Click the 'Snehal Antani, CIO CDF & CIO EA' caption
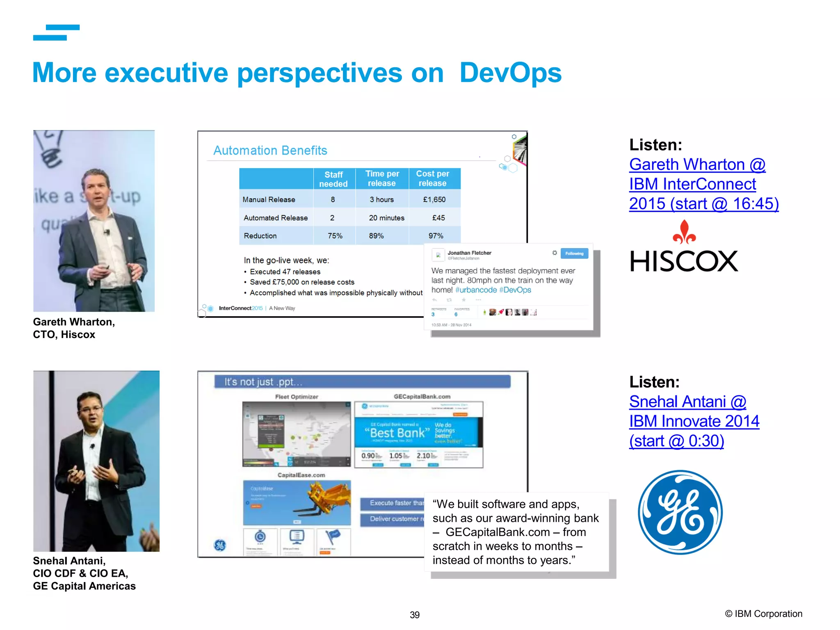The width and height of the screenshot is (840, 630). 84,573
